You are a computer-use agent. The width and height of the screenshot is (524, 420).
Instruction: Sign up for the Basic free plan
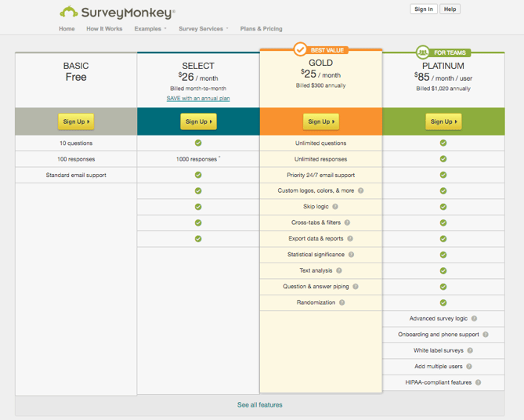(x=76, y=121)
